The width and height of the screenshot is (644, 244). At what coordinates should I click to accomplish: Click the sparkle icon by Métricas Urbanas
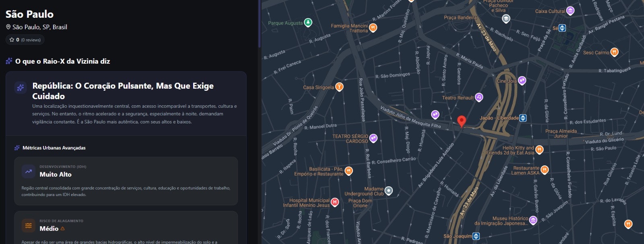(17, 148)
